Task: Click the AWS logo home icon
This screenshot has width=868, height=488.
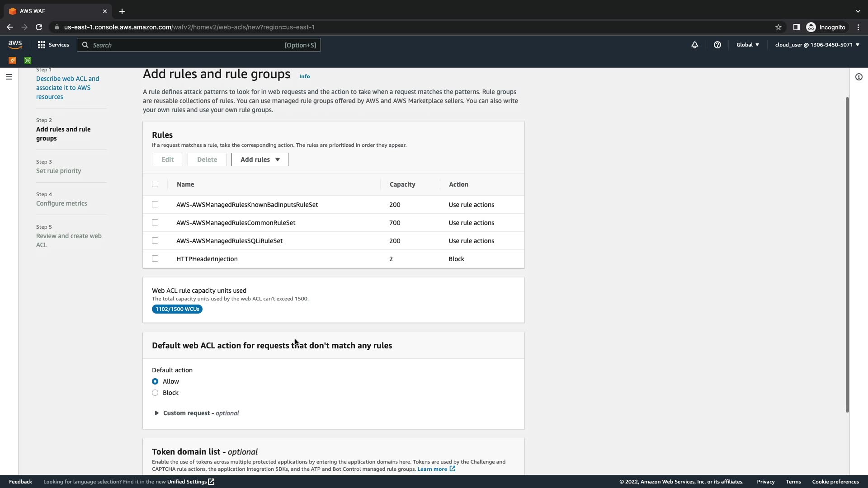Action: coord(15,44)
